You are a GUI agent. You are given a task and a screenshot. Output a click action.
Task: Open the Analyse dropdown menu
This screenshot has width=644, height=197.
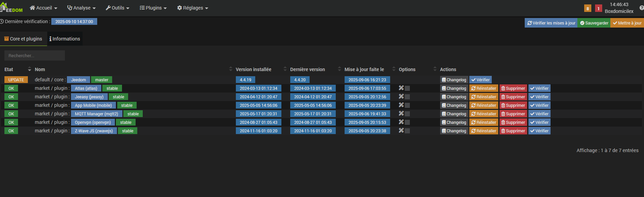point(82,8)
